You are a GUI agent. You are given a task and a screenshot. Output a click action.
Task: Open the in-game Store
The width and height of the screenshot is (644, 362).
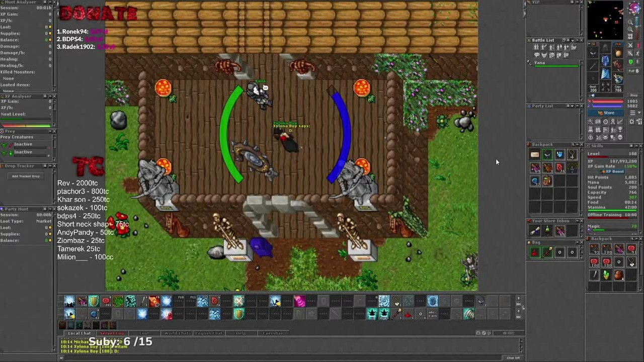pyautogui.click(x=606, y=113)
